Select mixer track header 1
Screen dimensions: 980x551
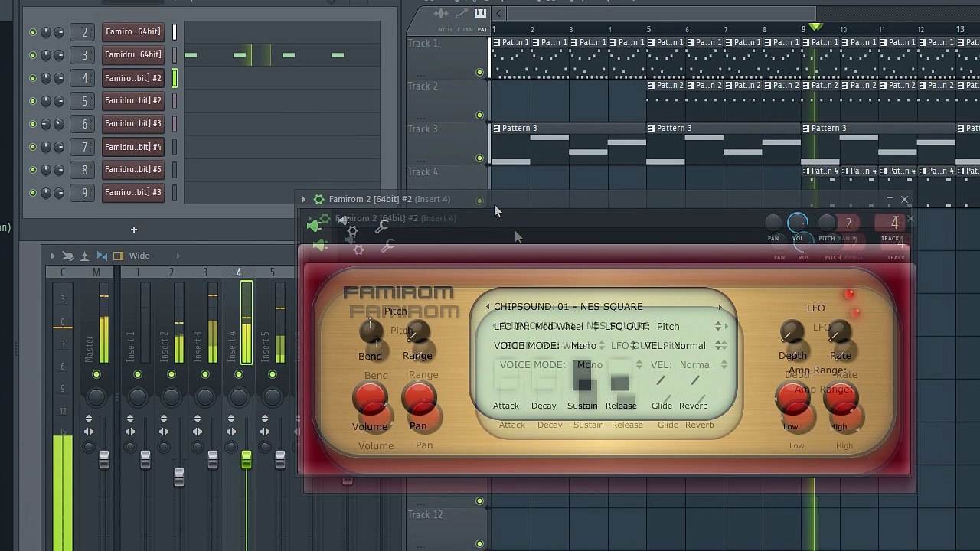[138, 272]
